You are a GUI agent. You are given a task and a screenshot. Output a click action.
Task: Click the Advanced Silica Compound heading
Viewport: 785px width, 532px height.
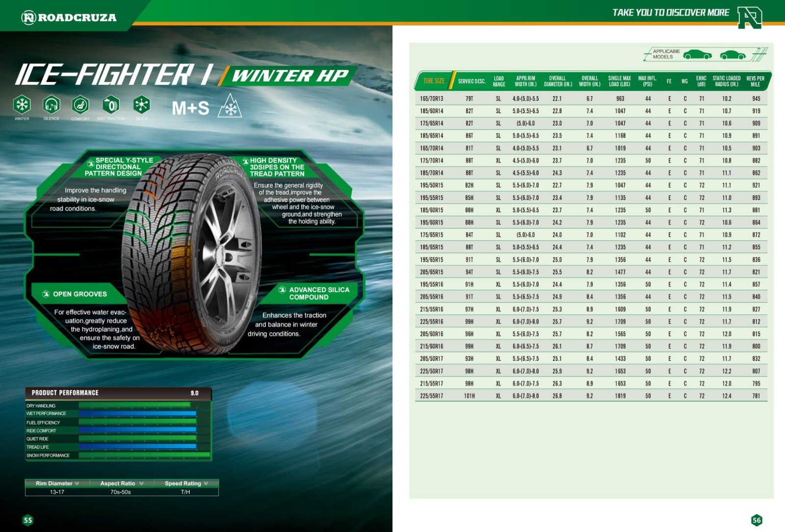click(x=319, y=293)
